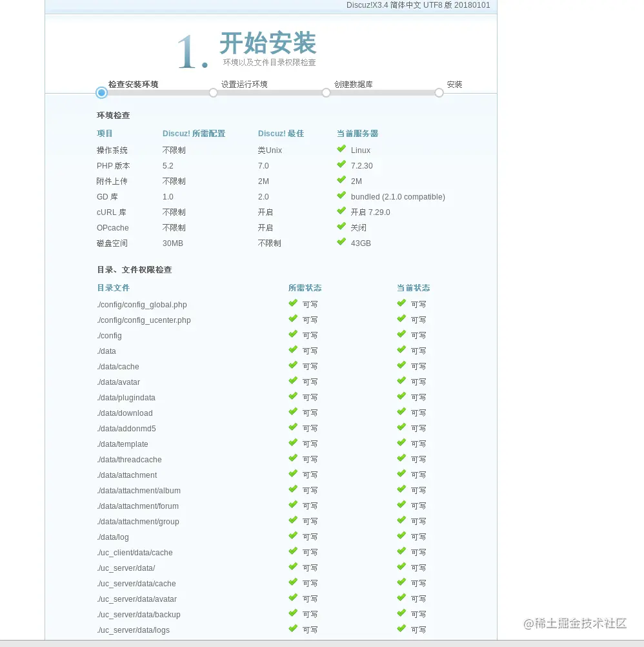Click required-state check for ./data/download
The height and width of the screenshot is (647, 644).
[x=293, y=411]
